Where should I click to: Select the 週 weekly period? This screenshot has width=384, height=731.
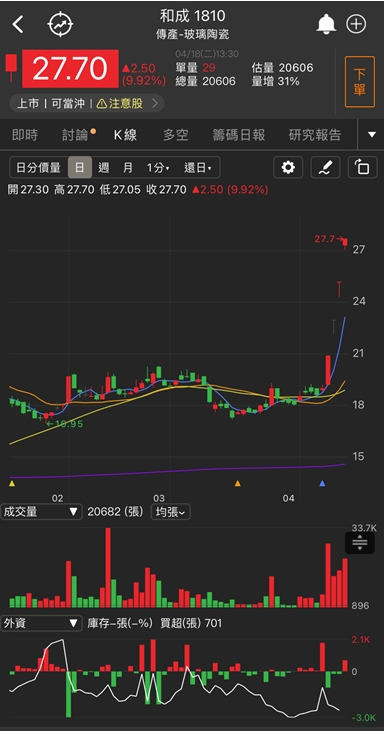point(103,168)
